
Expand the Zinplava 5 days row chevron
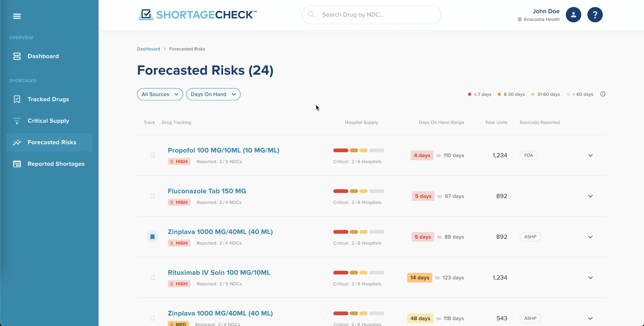590,237
